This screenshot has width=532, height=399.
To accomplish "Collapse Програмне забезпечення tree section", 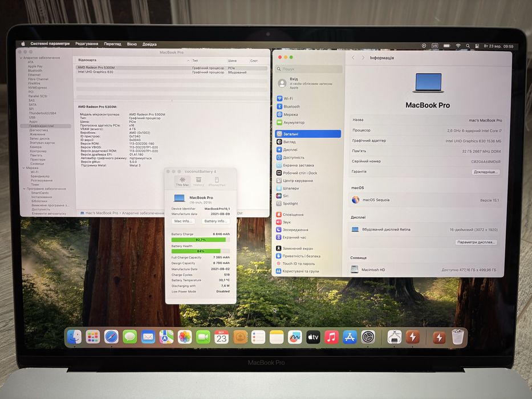I will pyautogui.click(x=25, y=189).
